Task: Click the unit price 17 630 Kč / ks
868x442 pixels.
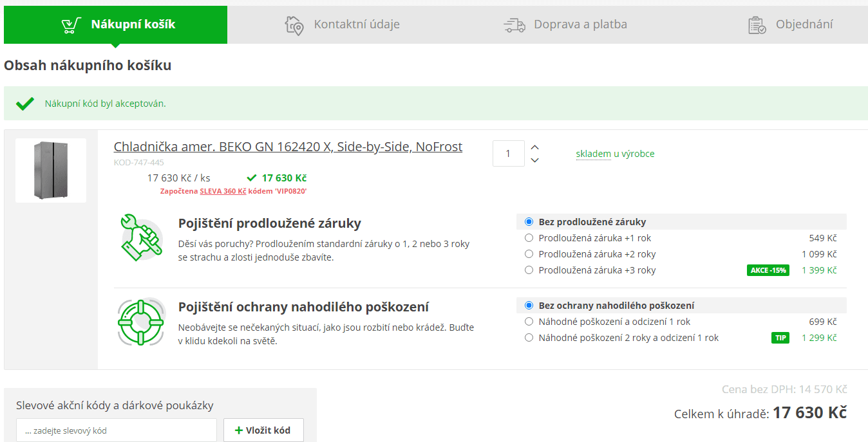Action: pos(179,178)
